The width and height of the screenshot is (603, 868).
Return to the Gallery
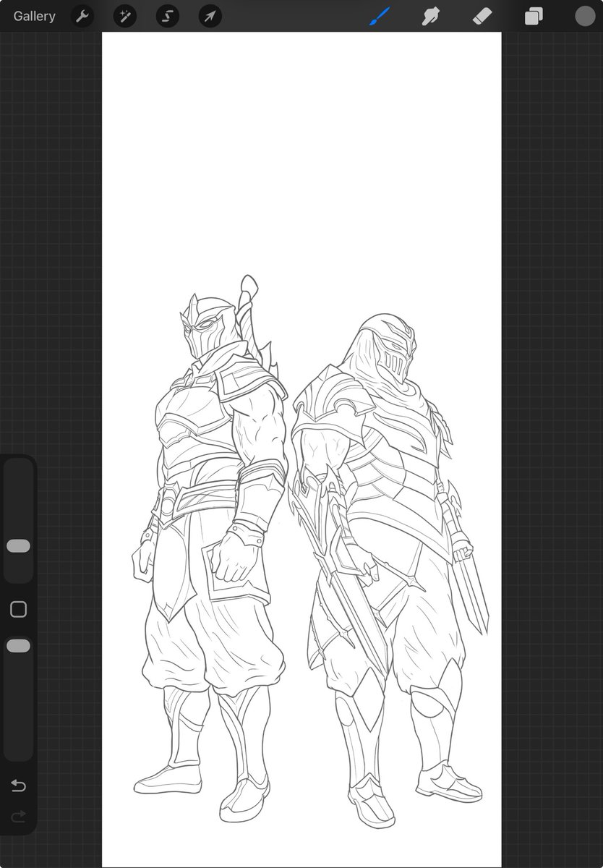tap(34, 16)
